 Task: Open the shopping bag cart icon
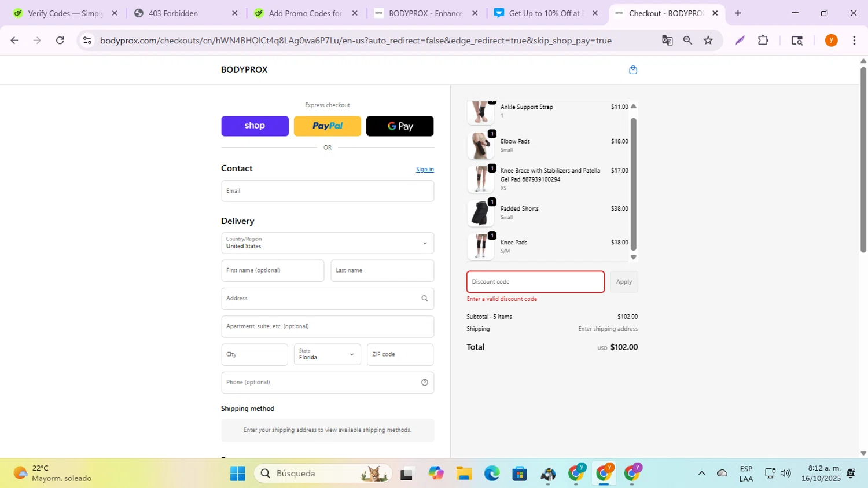[633, 69]
